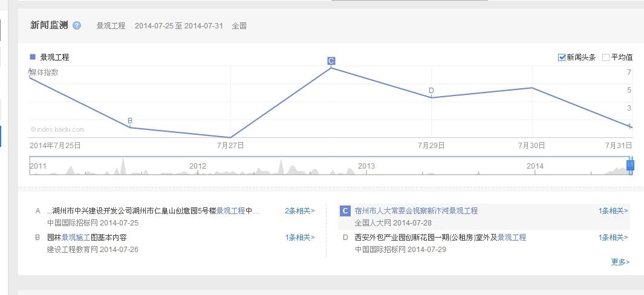644x295 pixels.
Task: Click the 更多 link
Action: (620, 262)
